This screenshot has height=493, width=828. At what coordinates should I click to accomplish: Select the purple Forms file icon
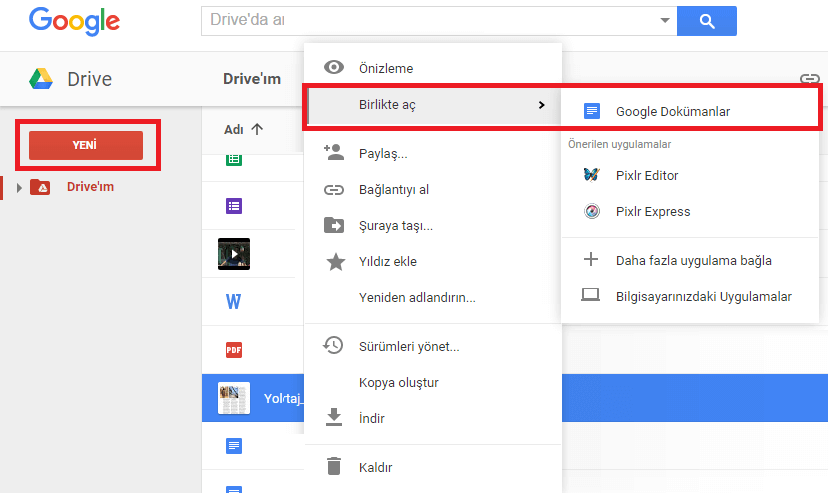[234, 206]
